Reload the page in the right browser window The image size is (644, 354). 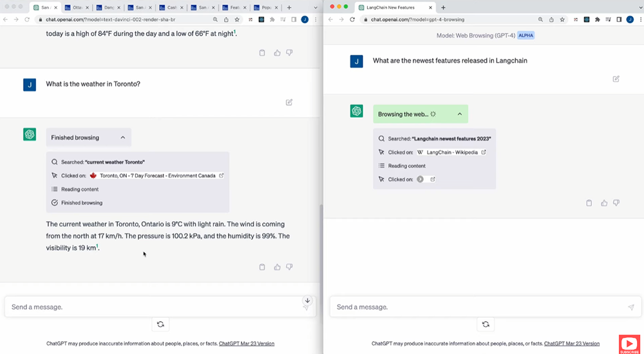click(352, 19)
